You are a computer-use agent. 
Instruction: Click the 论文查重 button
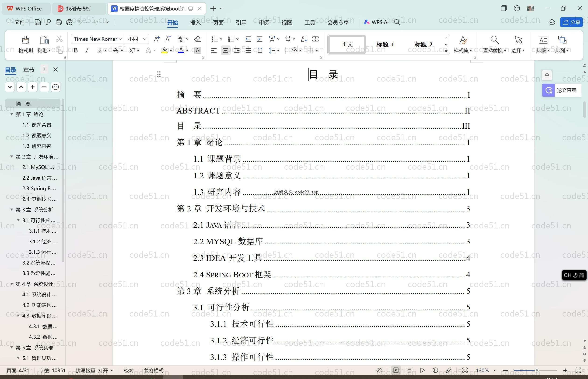[x=561, y=90]
